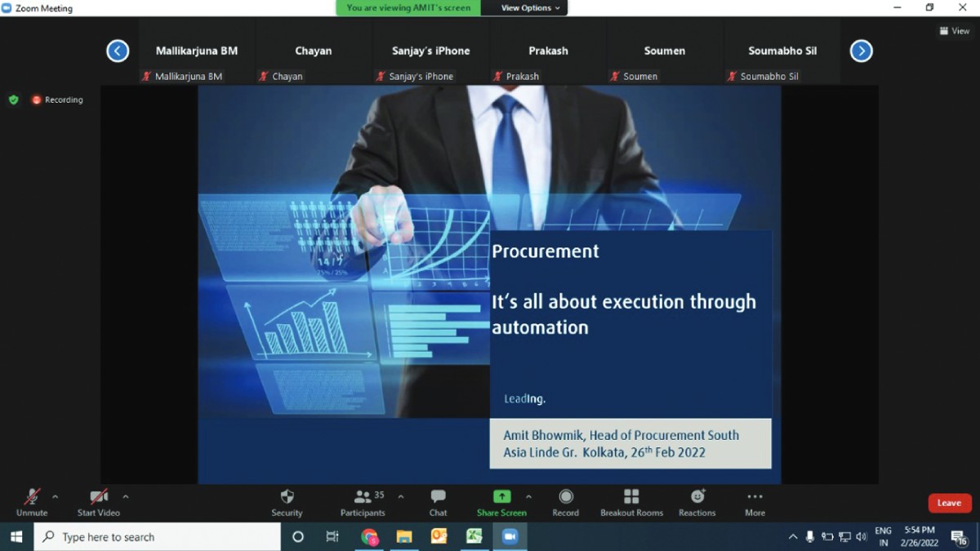Expand arrow next to Participants

(400, 496)
